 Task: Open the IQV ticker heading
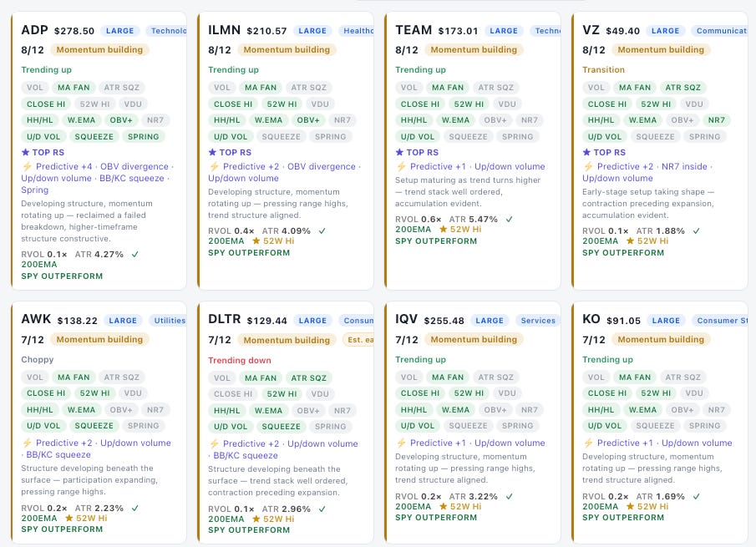(406, 320)
